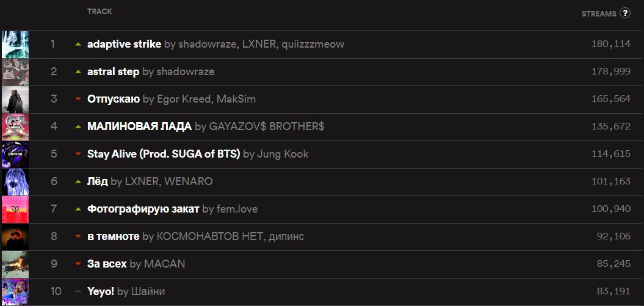Select the МАЛИНОВАЯ ЛАДА album thumbnail

[15, 127]
